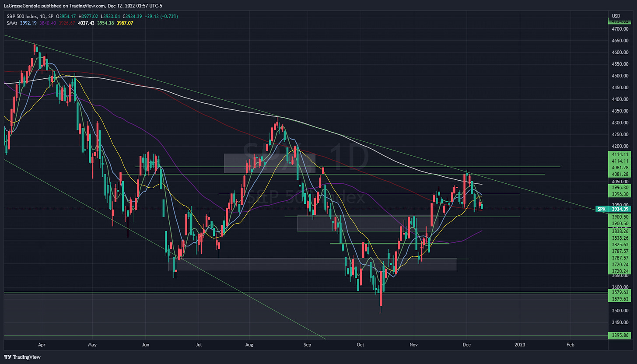This screenshot has width=637, height=364.
Task: Click the Sep label on the time axis
Action: [307, 345]
